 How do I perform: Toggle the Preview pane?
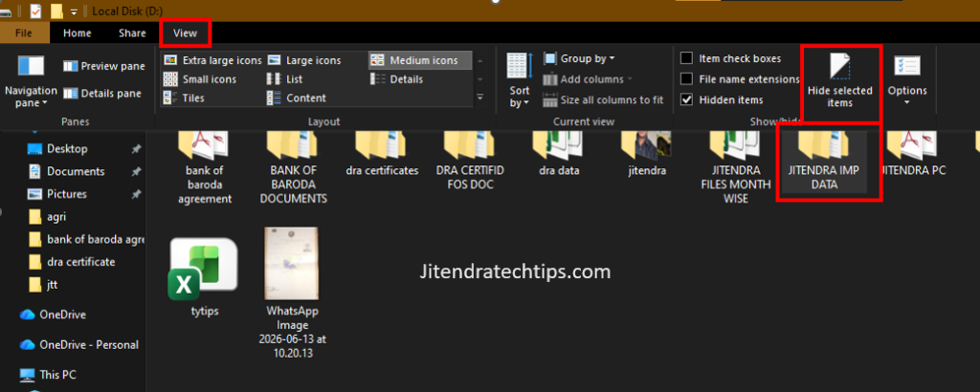pos(103,66)
